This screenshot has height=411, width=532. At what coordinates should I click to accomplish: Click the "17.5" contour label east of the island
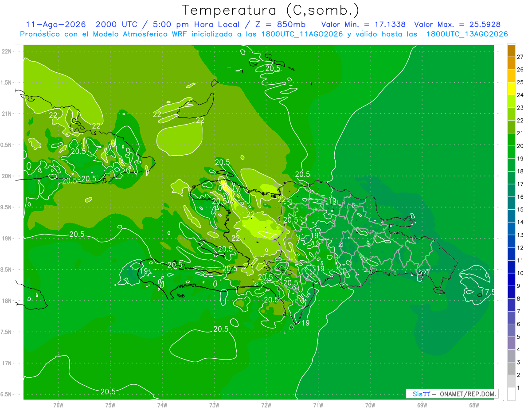pos(487,292)
